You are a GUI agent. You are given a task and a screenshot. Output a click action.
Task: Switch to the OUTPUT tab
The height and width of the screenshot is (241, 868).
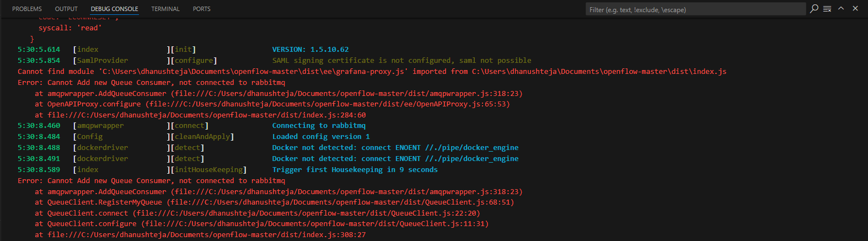click(66, 9)
